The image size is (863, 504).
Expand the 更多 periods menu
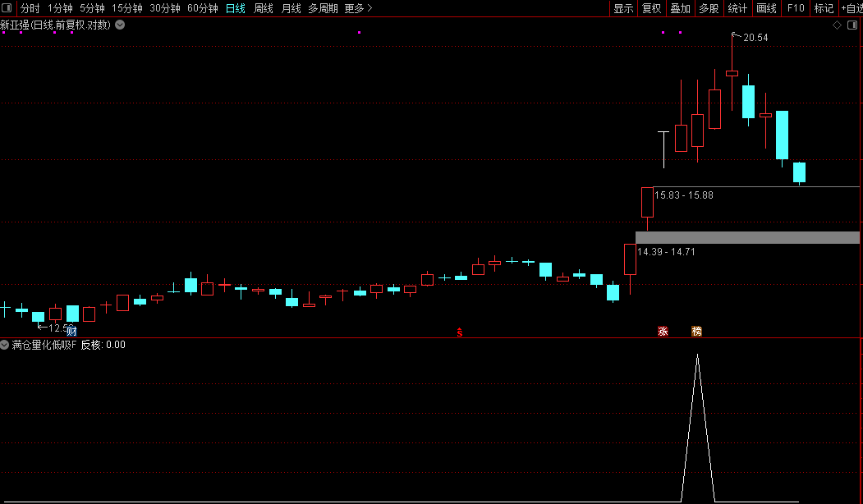pyautogui.click(x=358, y=8)
